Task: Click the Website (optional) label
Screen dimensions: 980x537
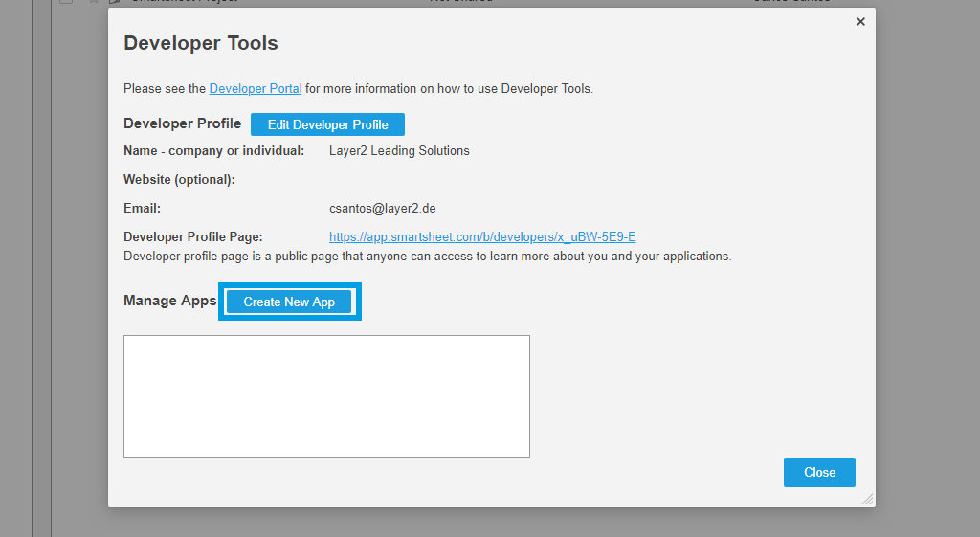Action: coord(179,179)
